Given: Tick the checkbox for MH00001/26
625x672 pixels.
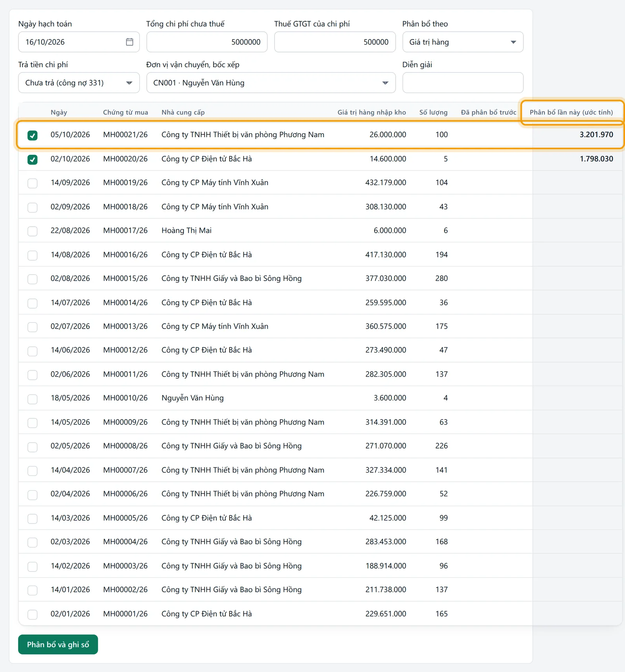Looking at the screenshot, I should (32, 615).
